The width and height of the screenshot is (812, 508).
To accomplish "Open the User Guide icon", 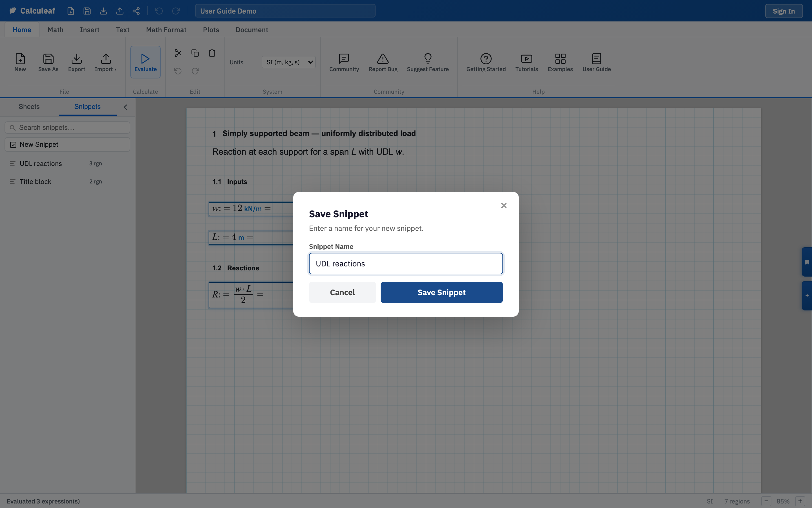I will [597, 62].
